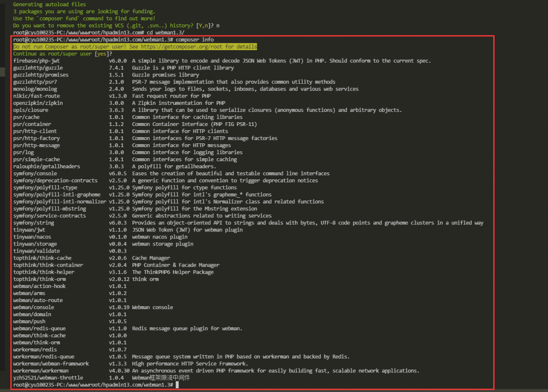548x392 pixels.
Task: Click 'Redis message queue plugin for webman.' description
Action: tap(187, 328)
